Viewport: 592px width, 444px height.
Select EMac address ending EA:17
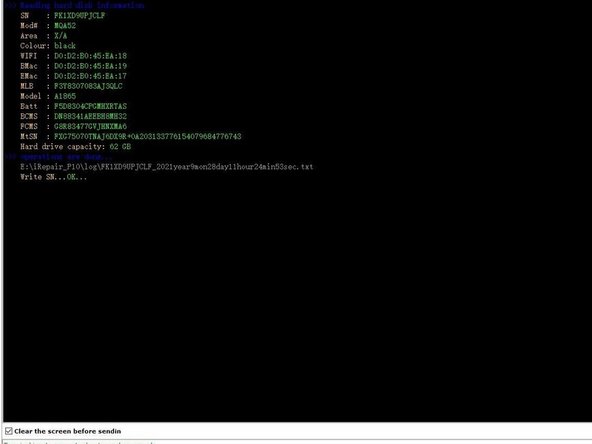pyautogui.click(x=91, y=76)
